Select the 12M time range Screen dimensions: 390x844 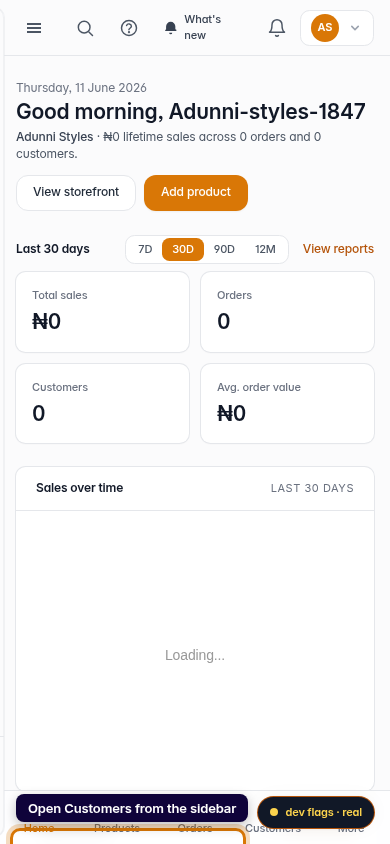[265, 249]
